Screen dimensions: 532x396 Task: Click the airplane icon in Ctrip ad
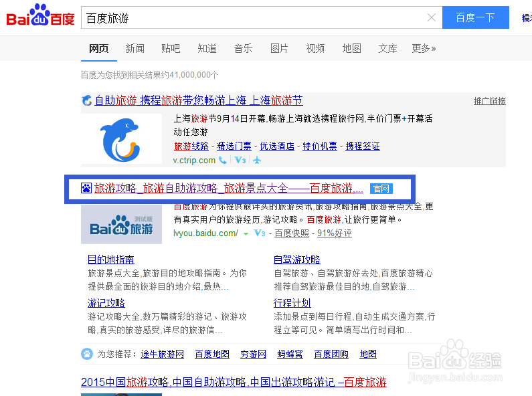pyautogui.click(x=257, y=160)
